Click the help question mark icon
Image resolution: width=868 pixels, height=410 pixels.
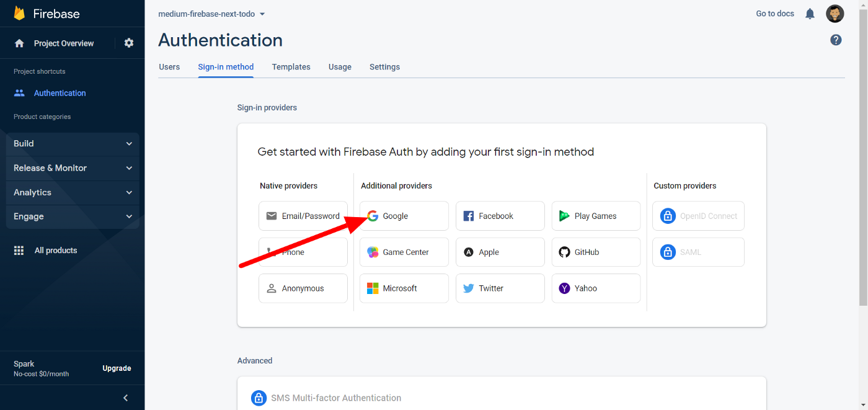(836, 40)
